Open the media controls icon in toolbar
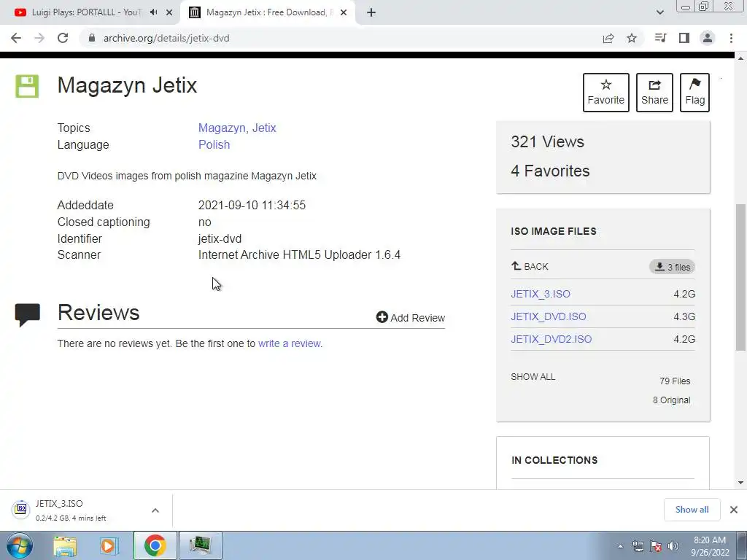The image size is (747, 560). (x=660, y=38)
